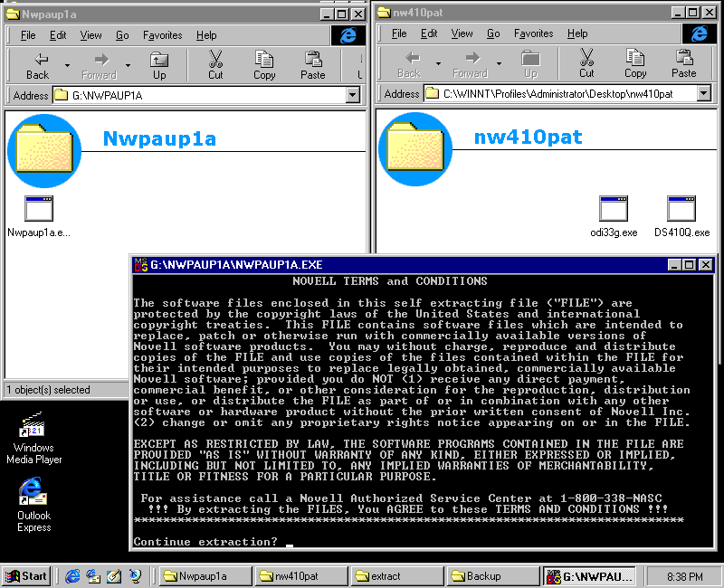Open the View menu in the Nwpaup1a window
The width and height of the screenshot is (724, 588).
pyautogui.click(x=90, y=35)
